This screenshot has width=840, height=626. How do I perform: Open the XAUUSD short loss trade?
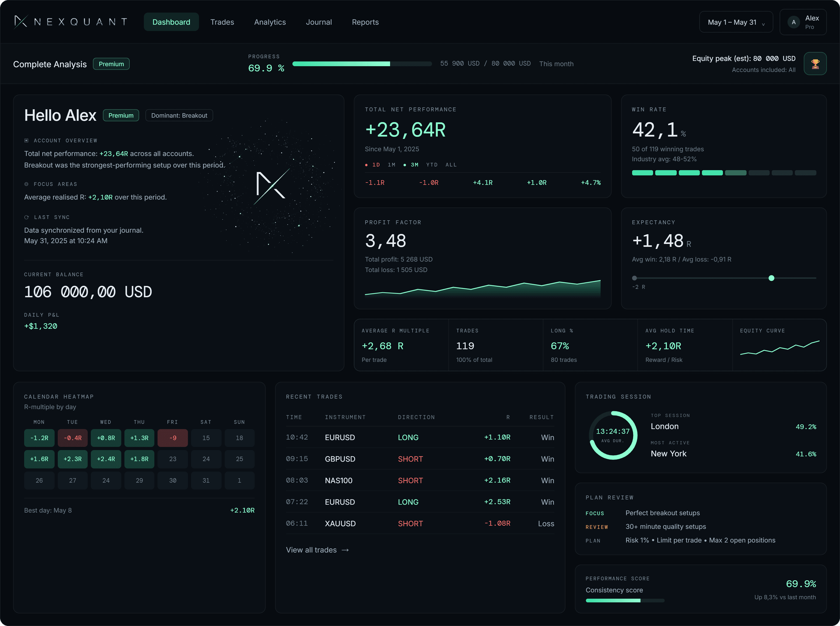[420, 523]
